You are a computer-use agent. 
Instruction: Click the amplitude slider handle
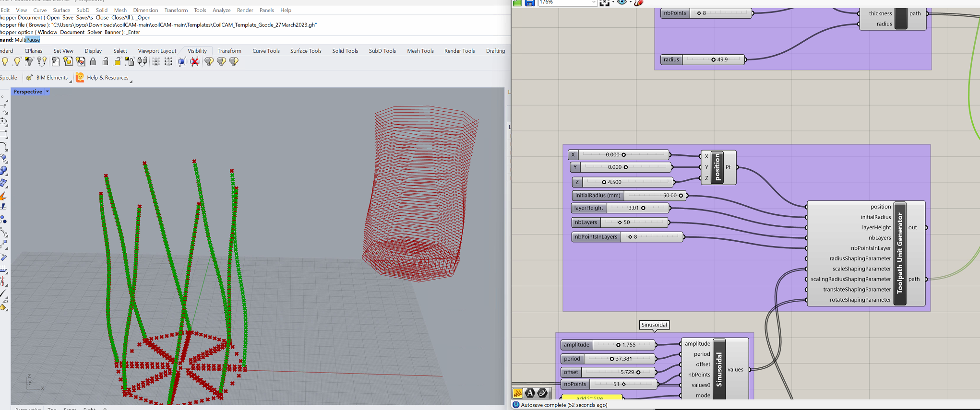[618, 345]
